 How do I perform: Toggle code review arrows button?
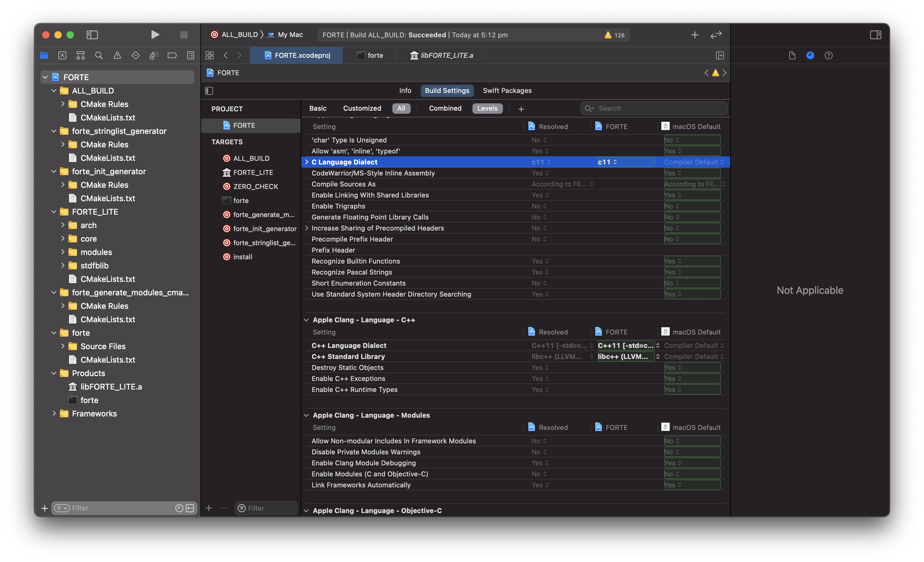716,35
